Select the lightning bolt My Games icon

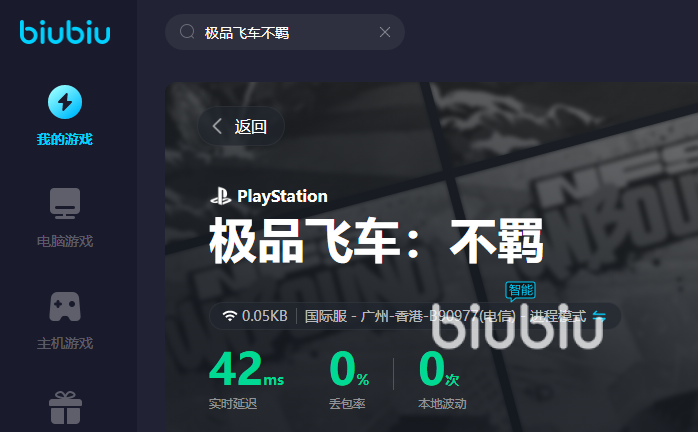(x=65, y=102)
